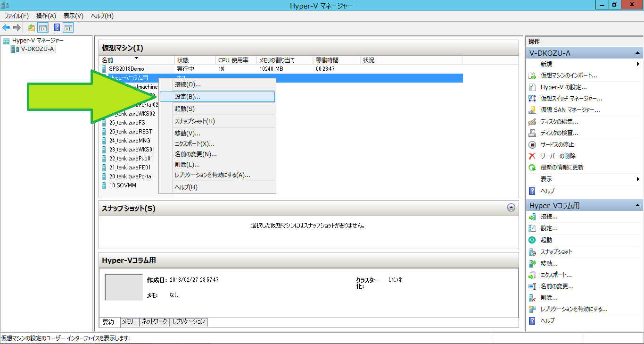Viewport: 644px width, 344px height.
Task: Click the red X サーバーの削除 icon
Action: point(532,156)
